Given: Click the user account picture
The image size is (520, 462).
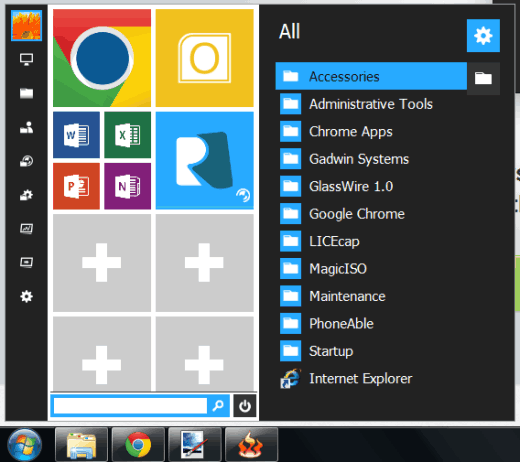Looking at the screenshot, I should pos(26,25).
